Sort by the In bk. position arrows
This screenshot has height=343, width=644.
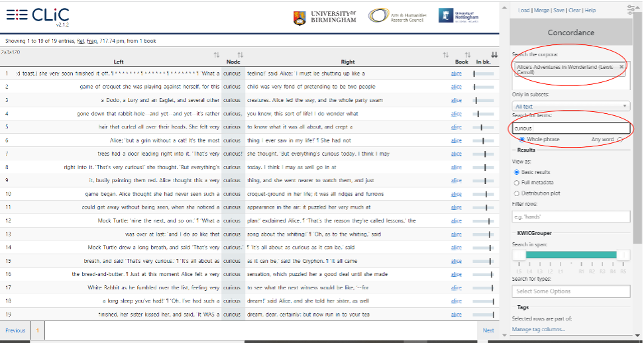pyautogui.click(x=494, y=54)
